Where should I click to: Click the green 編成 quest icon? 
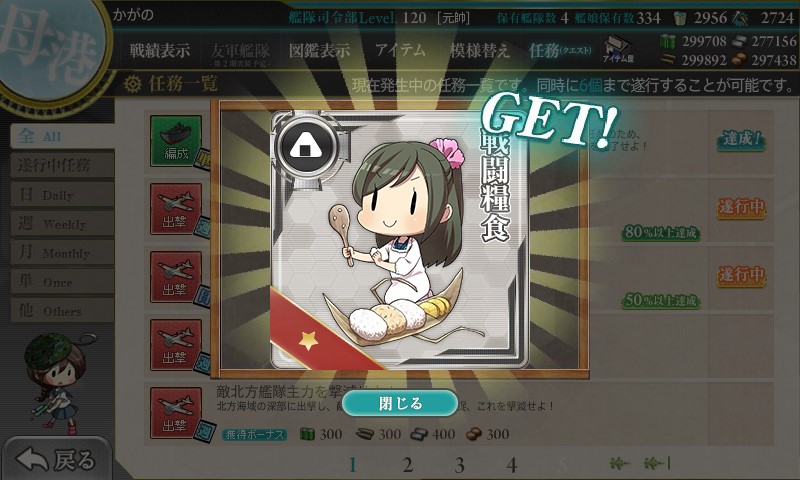pos(176,141)
